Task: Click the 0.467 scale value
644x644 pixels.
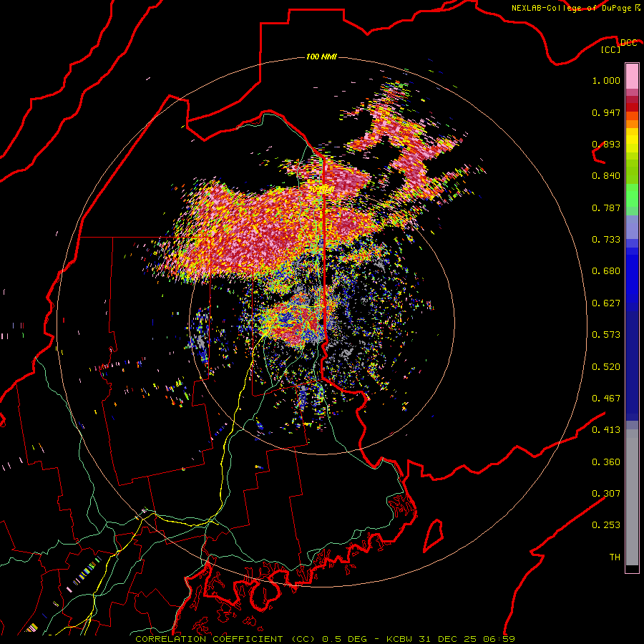Action: (x=606, y=399)
